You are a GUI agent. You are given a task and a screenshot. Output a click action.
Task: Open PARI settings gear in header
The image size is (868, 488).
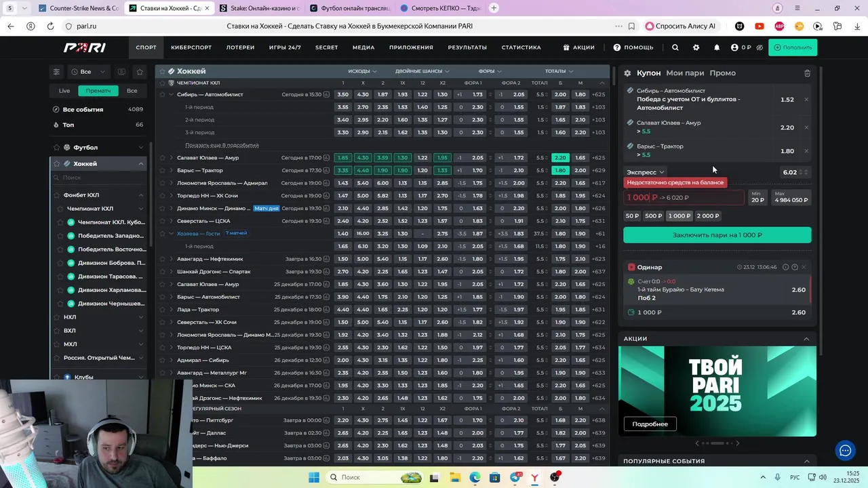click(696, 47)
